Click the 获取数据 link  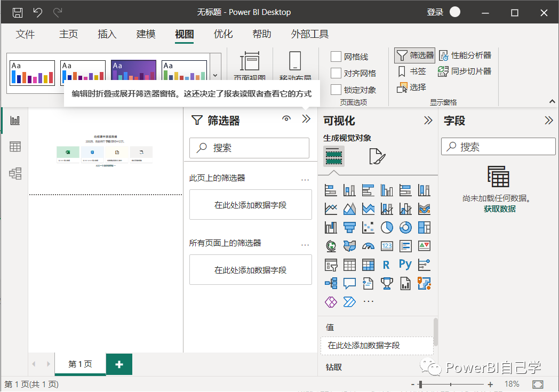coord(499,209)
